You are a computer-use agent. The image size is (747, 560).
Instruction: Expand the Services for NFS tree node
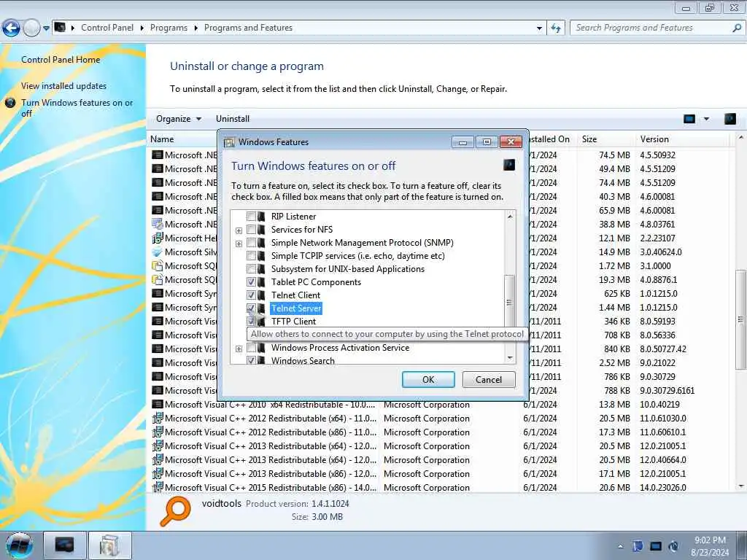point(239,230)
